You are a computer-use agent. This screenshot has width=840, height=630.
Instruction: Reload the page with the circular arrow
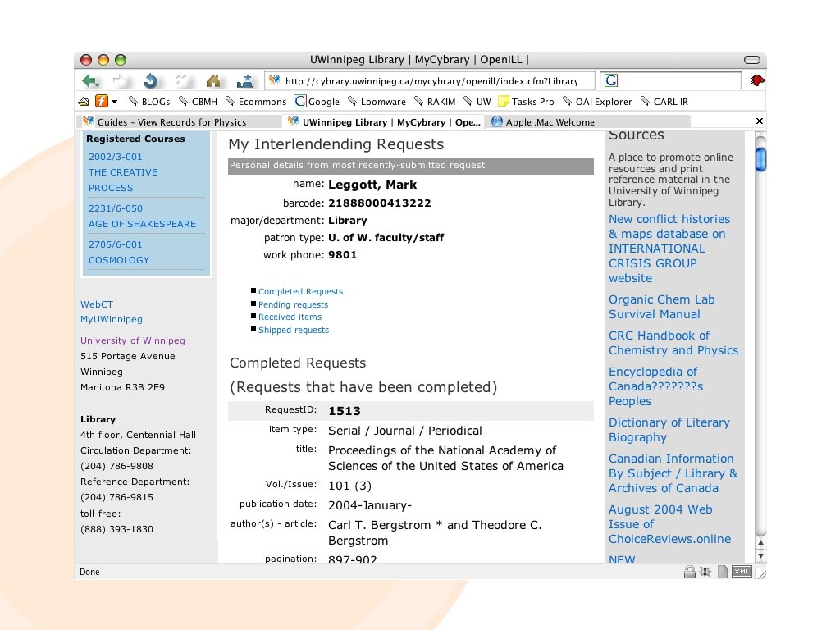(x=151, y=81)
